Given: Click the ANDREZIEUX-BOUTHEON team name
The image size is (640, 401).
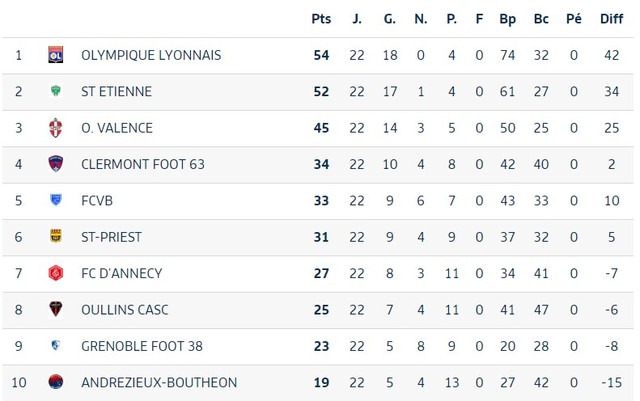Looking at the screenshot, I should 159,383.
